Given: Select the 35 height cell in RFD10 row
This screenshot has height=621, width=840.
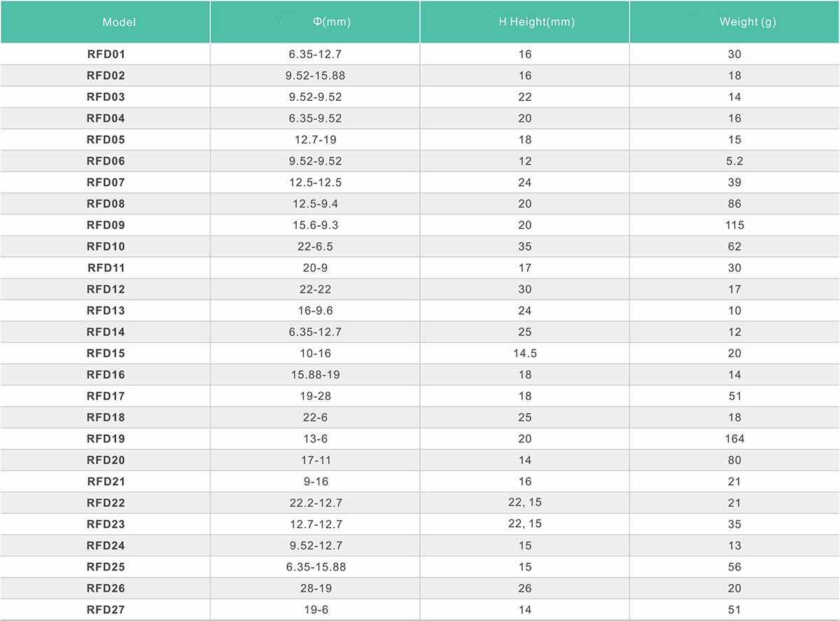Looking at the screenshot, I should pyautogui.click(x=525, y=246).
